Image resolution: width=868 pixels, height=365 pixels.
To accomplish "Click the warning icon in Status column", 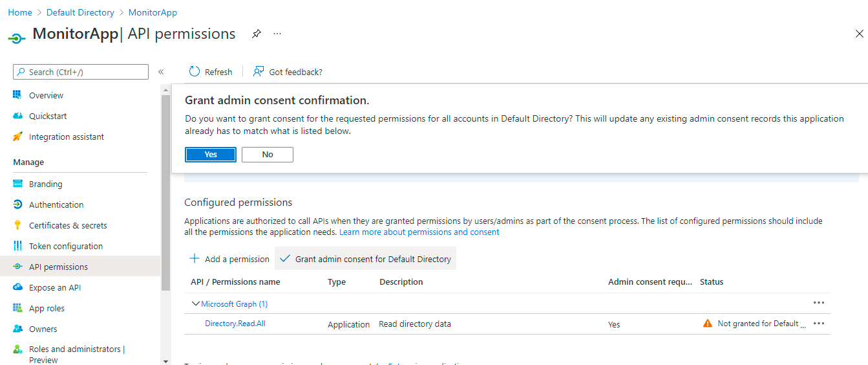I will tap(708, 324).
